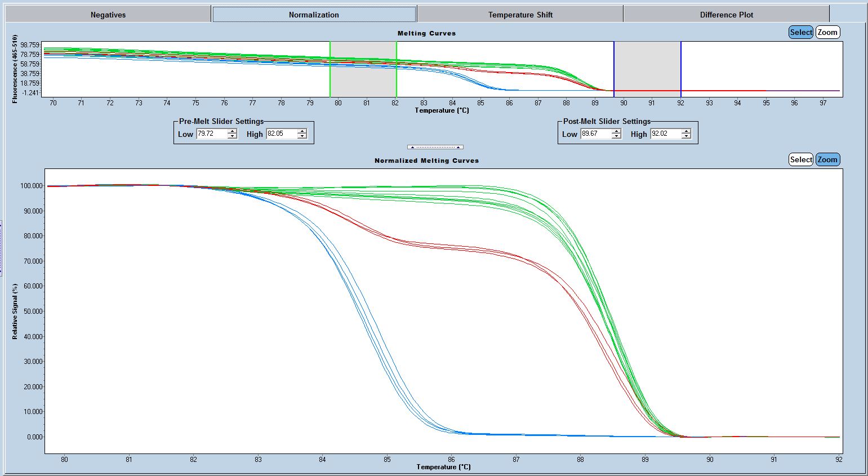The height and width of the screenshot is (476, 868).
Task: Increment the Pre-Melt High spinner
Action: [302, 131]
